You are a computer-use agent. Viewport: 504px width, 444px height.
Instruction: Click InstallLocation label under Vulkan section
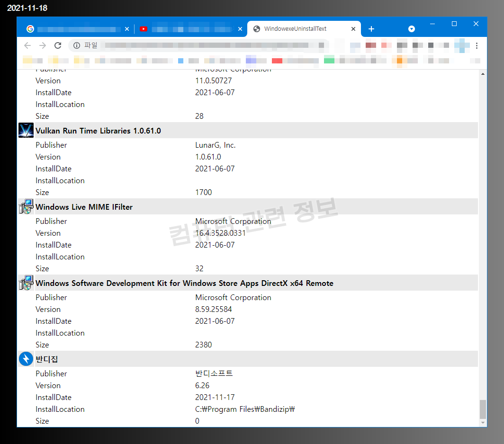click(60, 180)
